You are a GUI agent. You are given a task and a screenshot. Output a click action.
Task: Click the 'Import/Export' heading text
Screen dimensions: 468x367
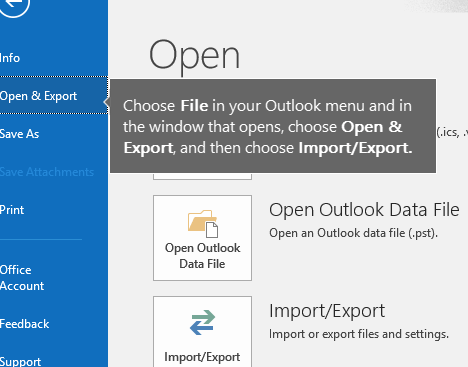[327, 311]
